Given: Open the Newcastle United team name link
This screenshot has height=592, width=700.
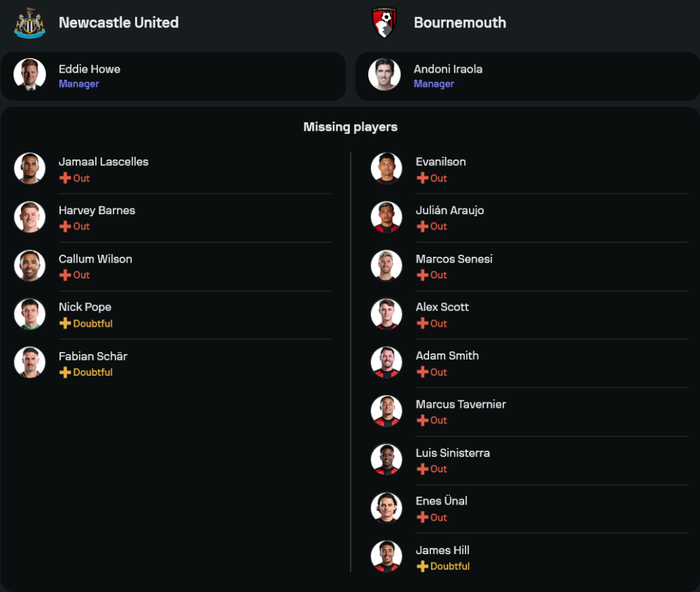Looking at the screenshot, I should coord(118,22).
